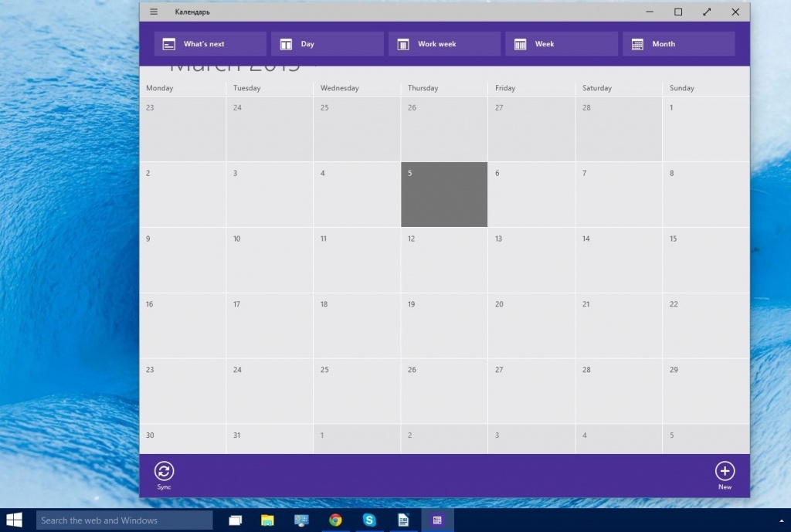
Task: Enter full screen with the diagonal arrow
Action: tap(707, 12)
